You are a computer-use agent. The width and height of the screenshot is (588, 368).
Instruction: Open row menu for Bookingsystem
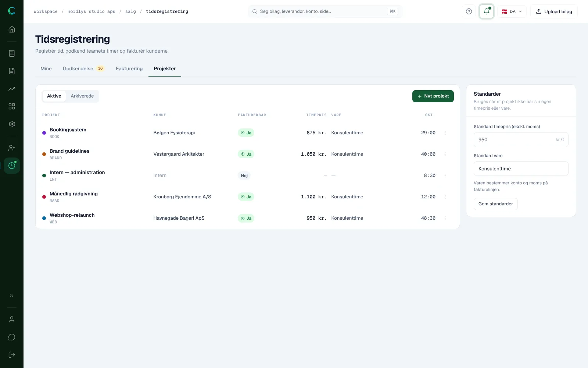click(445, 133)
